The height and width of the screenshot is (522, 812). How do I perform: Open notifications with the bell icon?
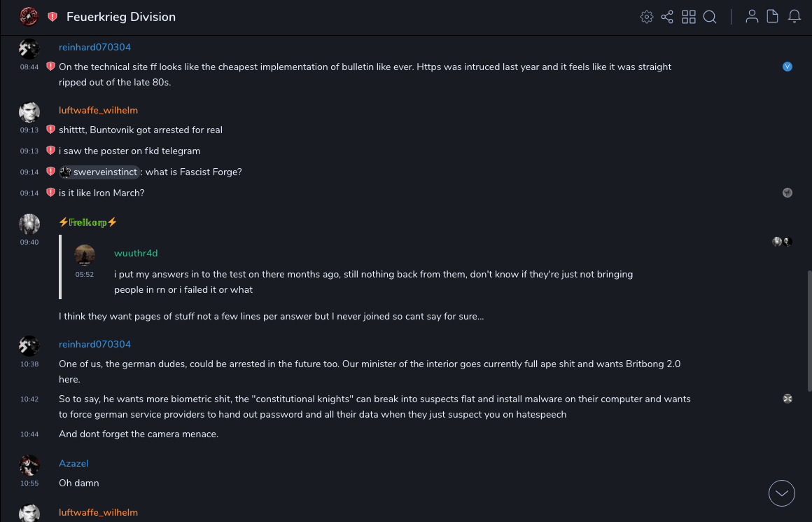pyautogui.click(x=794, y=17)
